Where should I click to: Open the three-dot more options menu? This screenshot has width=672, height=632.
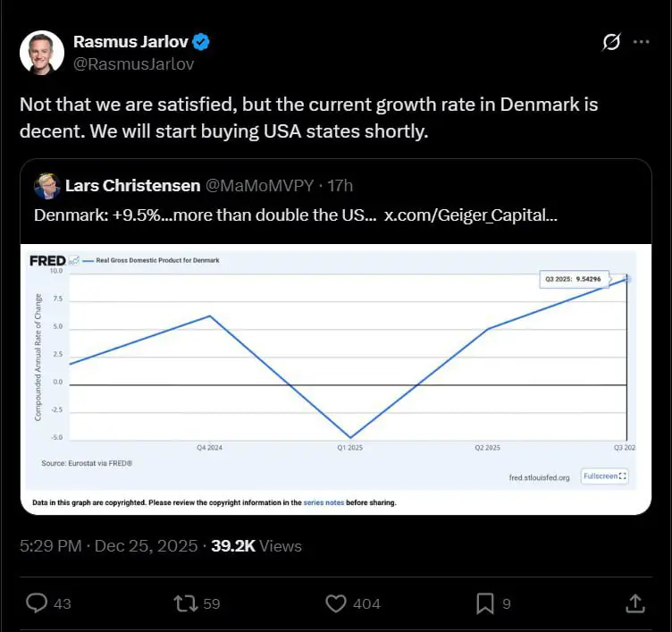point(641,42)
